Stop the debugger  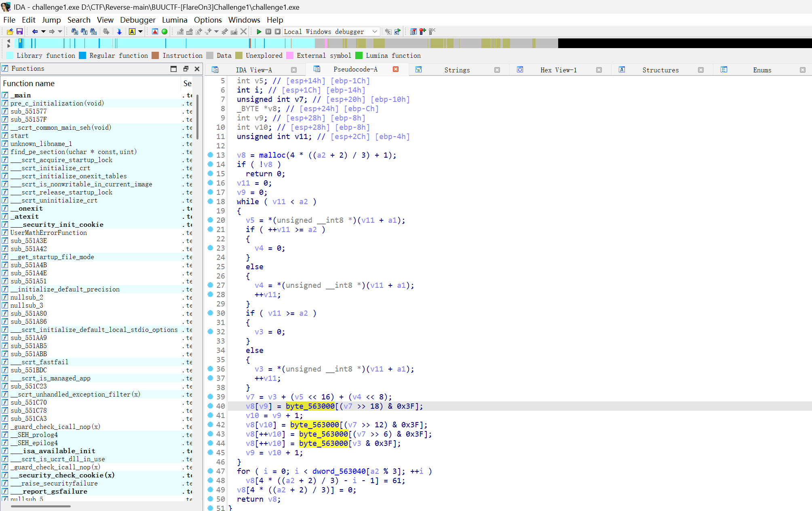click(x=277, y=32)
